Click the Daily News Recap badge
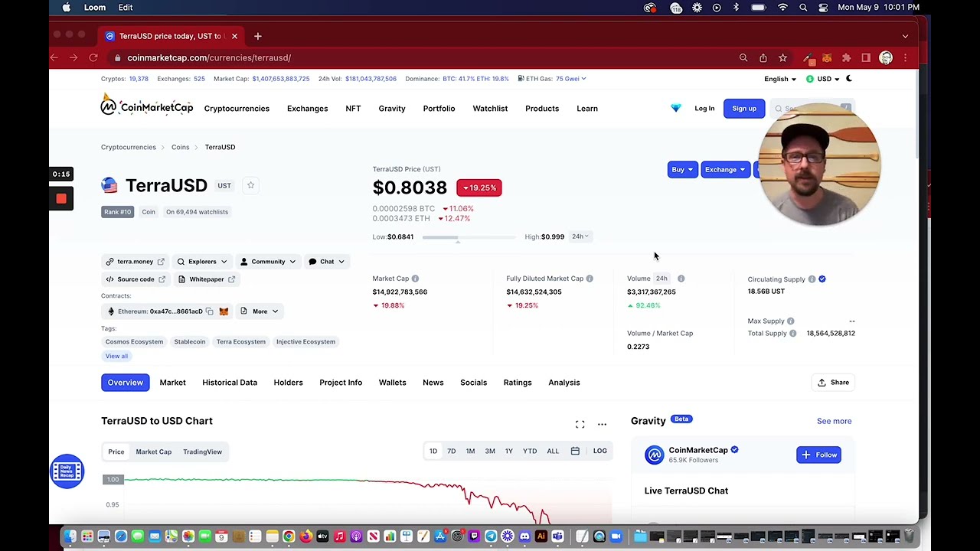Screen dimensions: 980x551 click(x=67, y=471)
